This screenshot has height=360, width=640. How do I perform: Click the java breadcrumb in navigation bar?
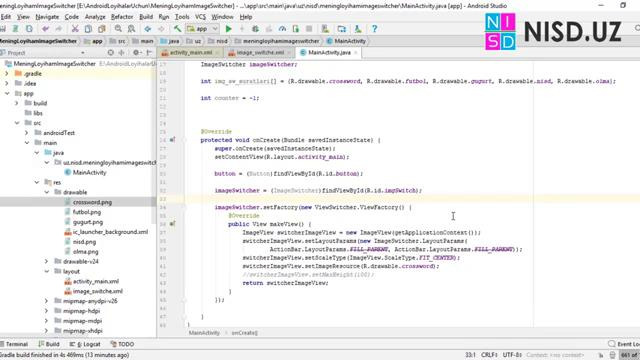coord(170,41)
